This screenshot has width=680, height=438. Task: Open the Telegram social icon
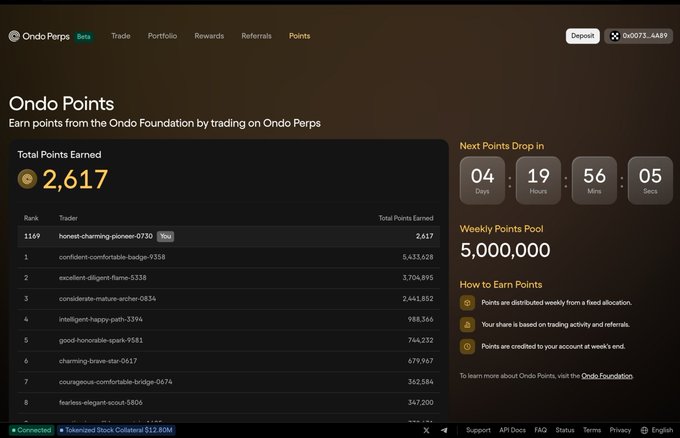(x=444, y=430)
